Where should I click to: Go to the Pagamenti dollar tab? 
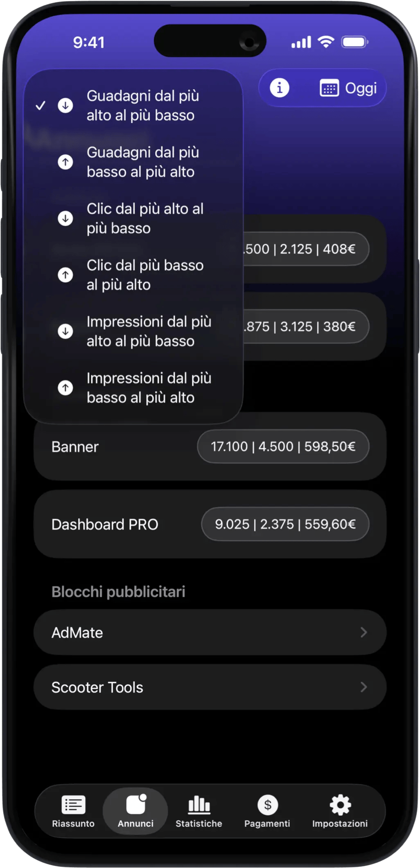pyautogui.click(x=267, y=811)
